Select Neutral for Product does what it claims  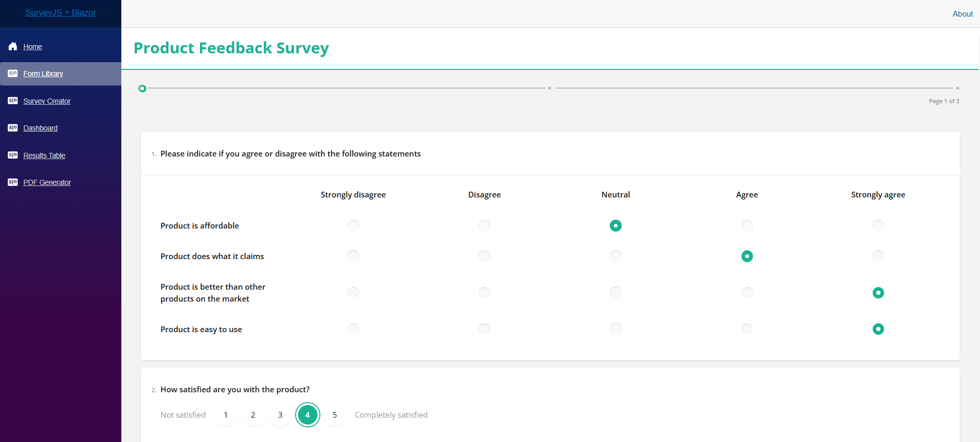pos(615,256)
